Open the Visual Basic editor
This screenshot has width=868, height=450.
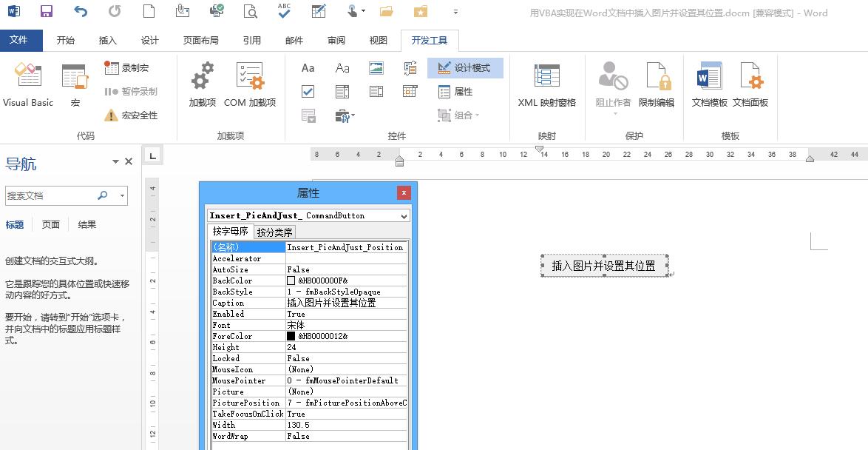[27, 84]
